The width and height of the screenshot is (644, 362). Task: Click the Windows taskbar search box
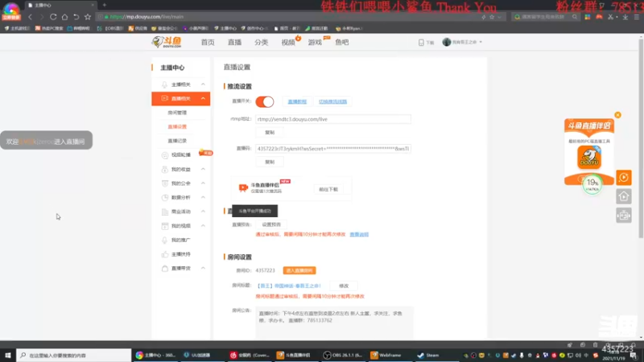tap(74, 355)
